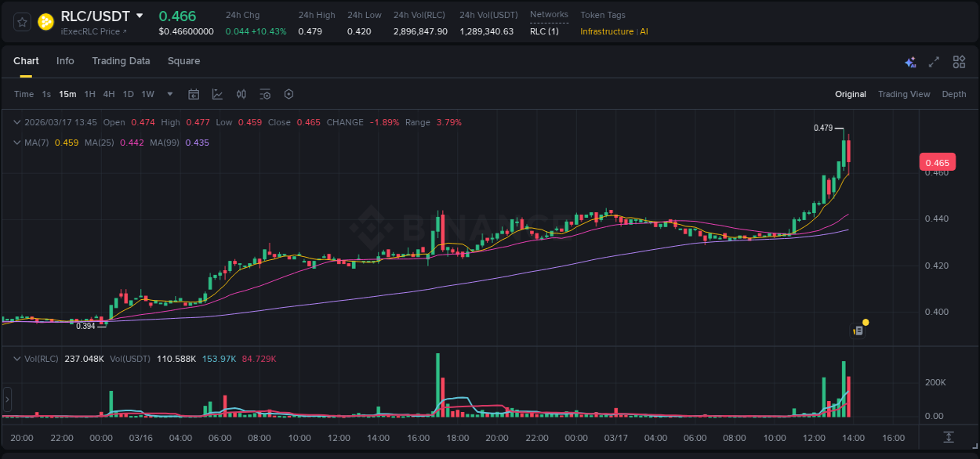The width and height of the screenshot is (980, 459).
Task: Open the indicator list settings
Action: click(265, 94)
